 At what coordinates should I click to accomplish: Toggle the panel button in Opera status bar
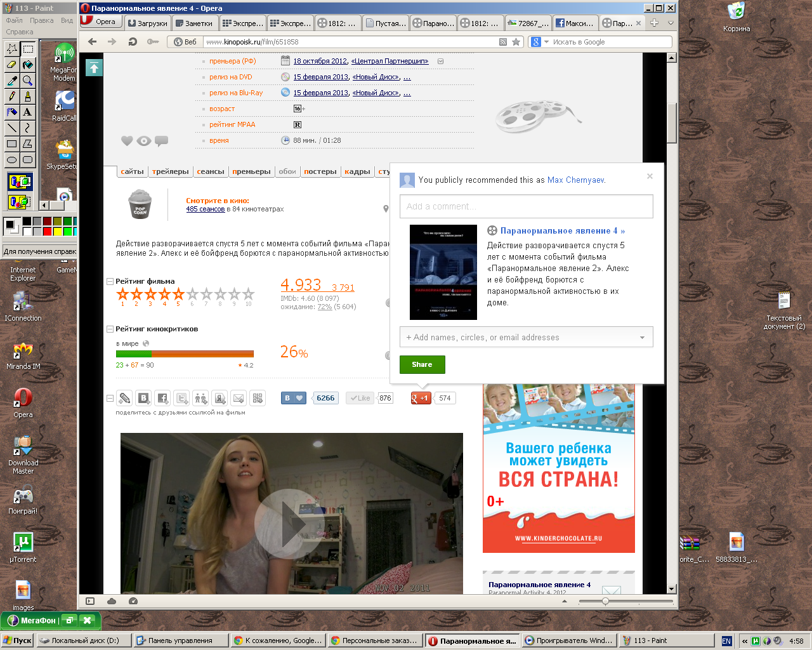pyautogui.click(x=89, y=601)
